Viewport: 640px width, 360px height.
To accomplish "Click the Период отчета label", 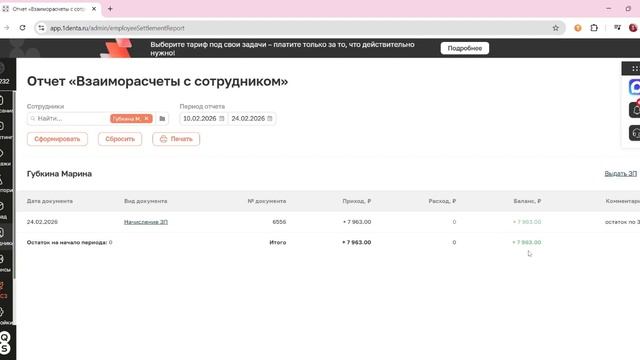I will [202, 106].
